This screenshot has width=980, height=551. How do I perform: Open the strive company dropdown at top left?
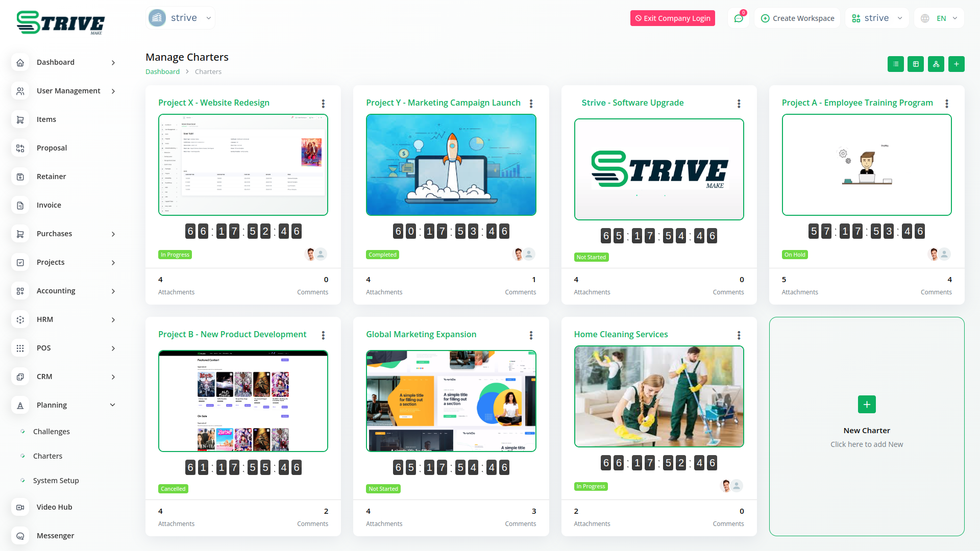click(180, 18)
